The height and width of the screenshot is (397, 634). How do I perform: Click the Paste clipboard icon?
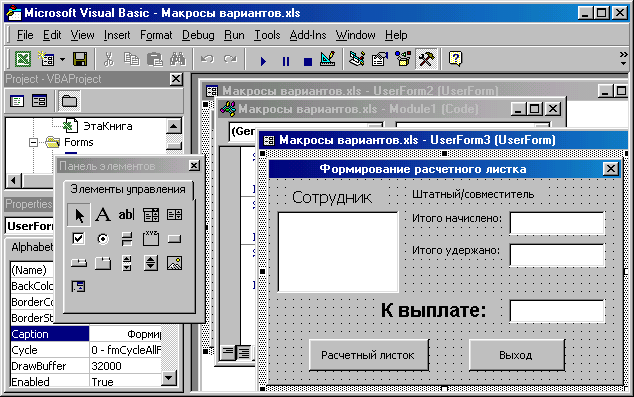click(x=154, y=59)
